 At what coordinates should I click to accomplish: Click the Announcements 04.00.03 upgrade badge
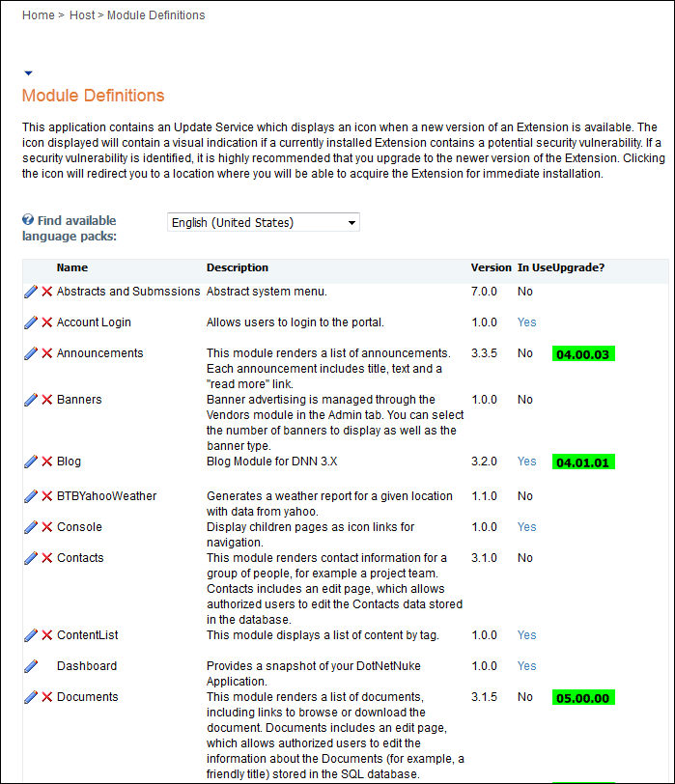pyautogui.click(x=583, y=354)
